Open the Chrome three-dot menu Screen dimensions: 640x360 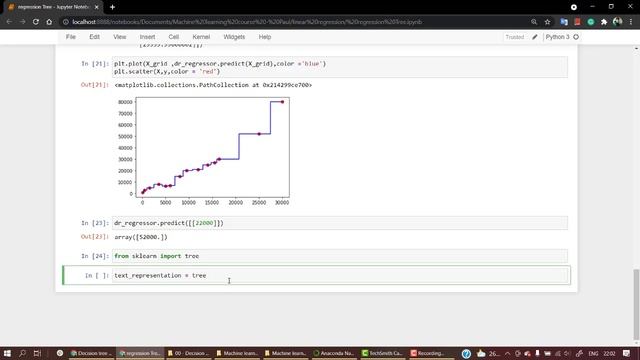pyautogui.click(x=631, y=22)
